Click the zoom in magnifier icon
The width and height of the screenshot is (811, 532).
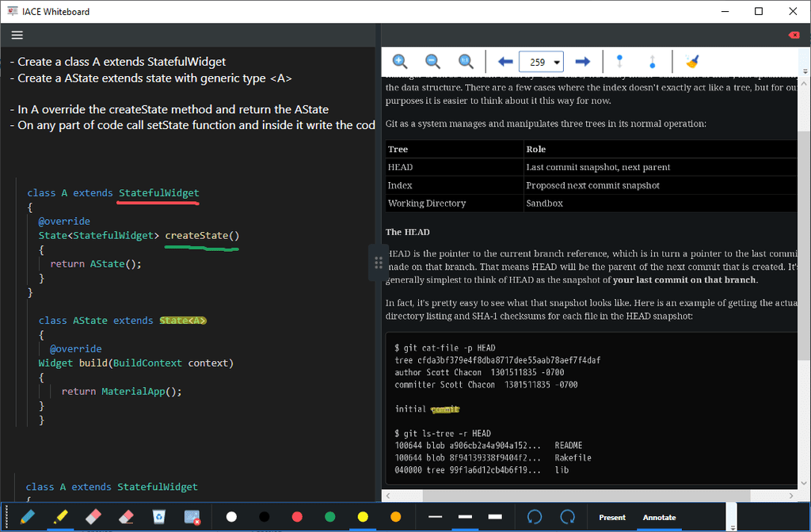click(400, 62)
